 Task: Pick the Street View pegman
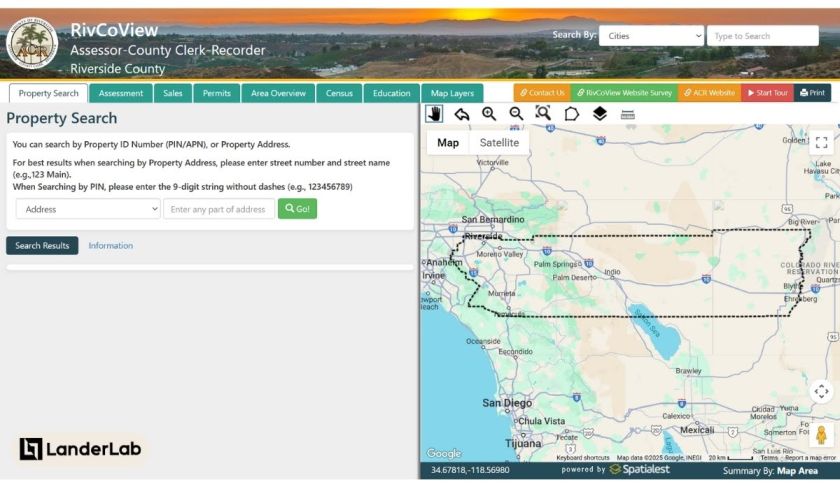click(x=821, y=434)
